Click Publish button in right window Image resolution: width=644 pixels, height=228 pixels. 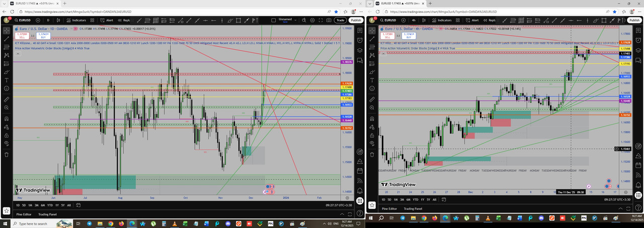point(634,20)
